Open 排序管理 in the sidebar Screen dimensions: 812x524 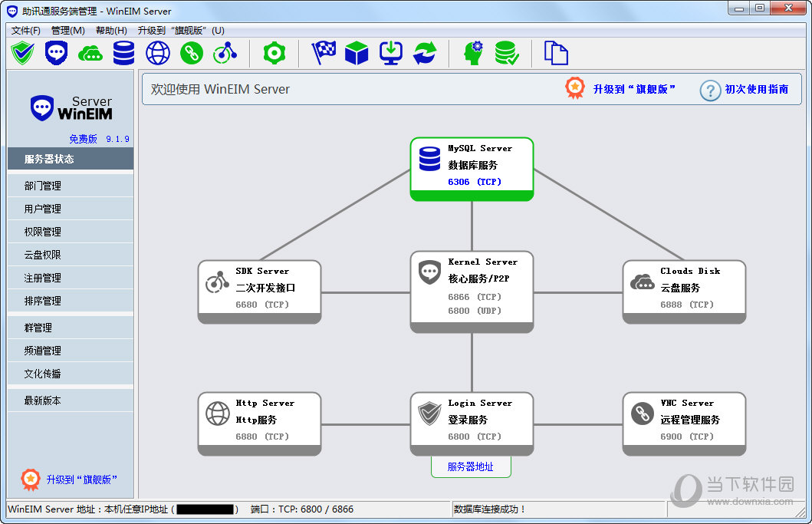tap(71, 302)
